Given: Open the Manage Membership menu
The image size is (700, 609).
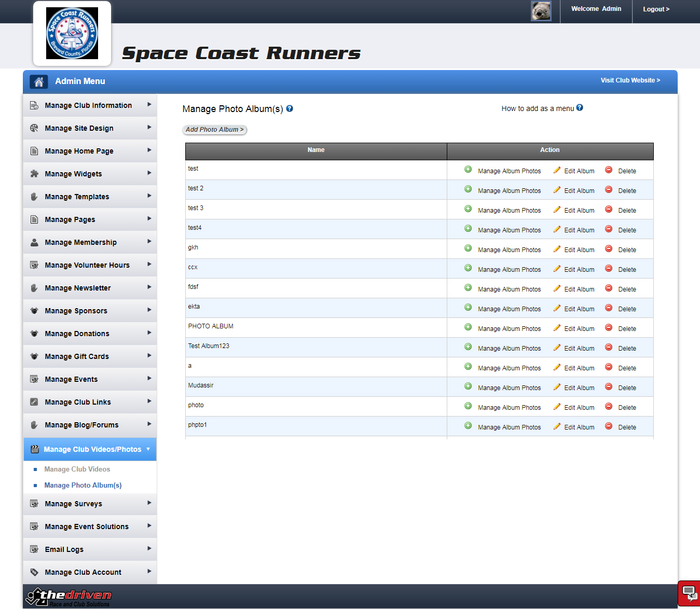Looking at the screenshot, I should tap(80, 242).
